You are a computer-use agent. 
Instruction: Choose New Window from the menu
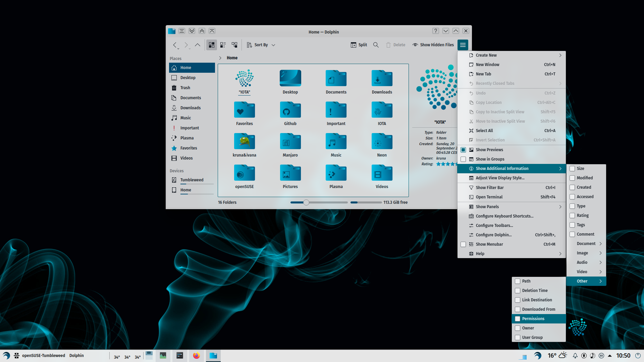coord(512,65)
